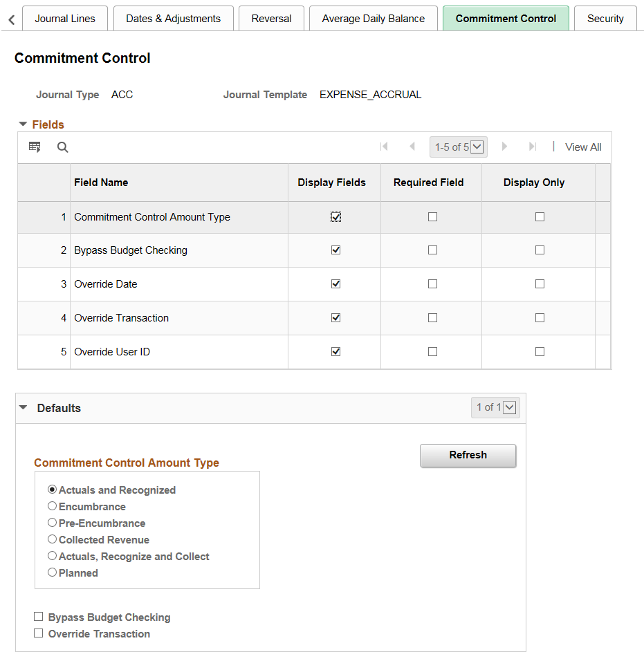The height and width of the screenshot is (661, 644).
Task: Click the first row navigation icon
Action: pyautogui.click(x=385, y=147)
